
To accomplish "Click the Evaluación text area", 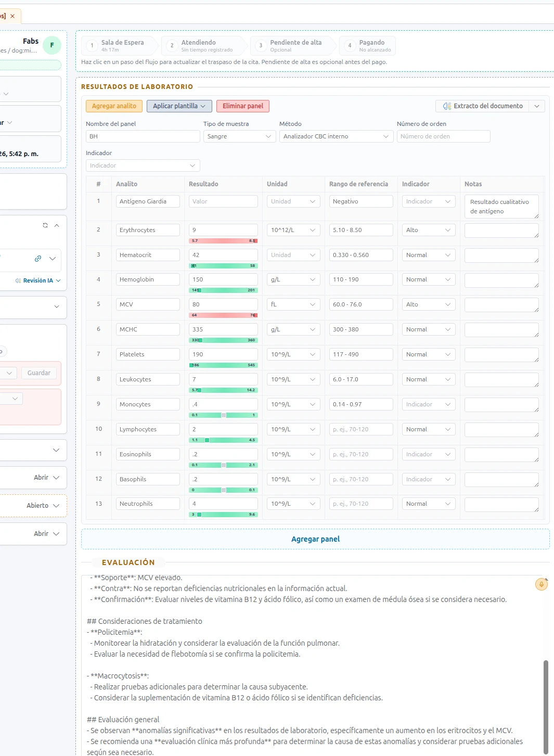I will (312, 665).
